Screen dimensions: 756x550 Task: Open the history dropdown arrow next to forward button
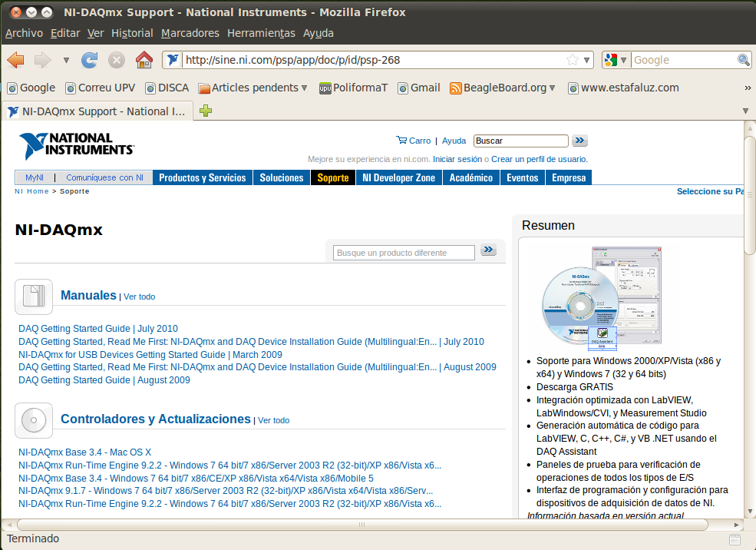click(66, 61)
